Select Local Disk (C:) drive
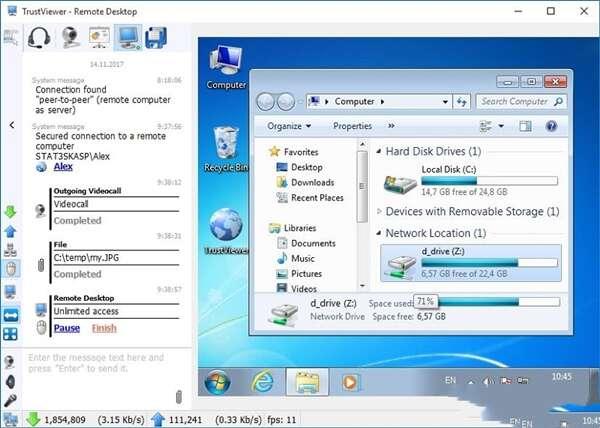Screen dimensions: 600x428 point(471,181)
